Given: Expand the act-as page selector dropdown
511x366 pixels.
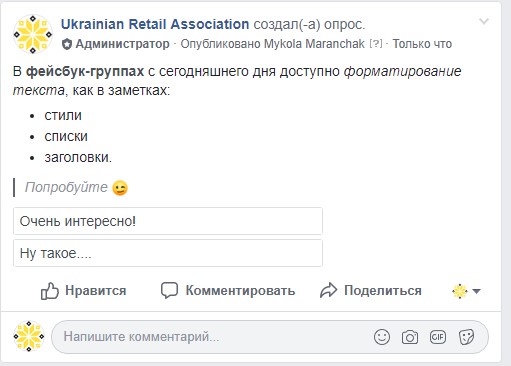Looking at the screenshot, I should pyautogui.click(x=466, y=291).
